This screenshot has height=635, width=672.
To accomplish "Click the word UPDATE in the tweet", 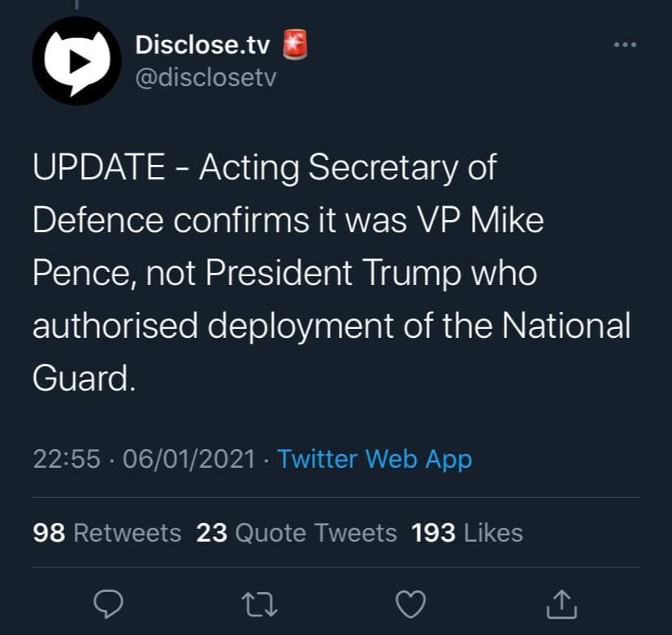I will click(98, 169).
